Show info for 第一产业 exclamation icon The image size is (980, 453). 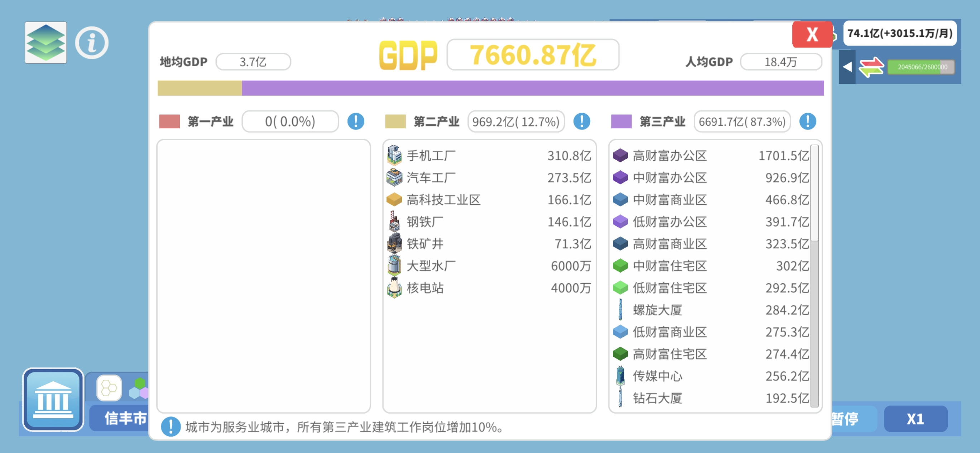[x=356, y=121]
